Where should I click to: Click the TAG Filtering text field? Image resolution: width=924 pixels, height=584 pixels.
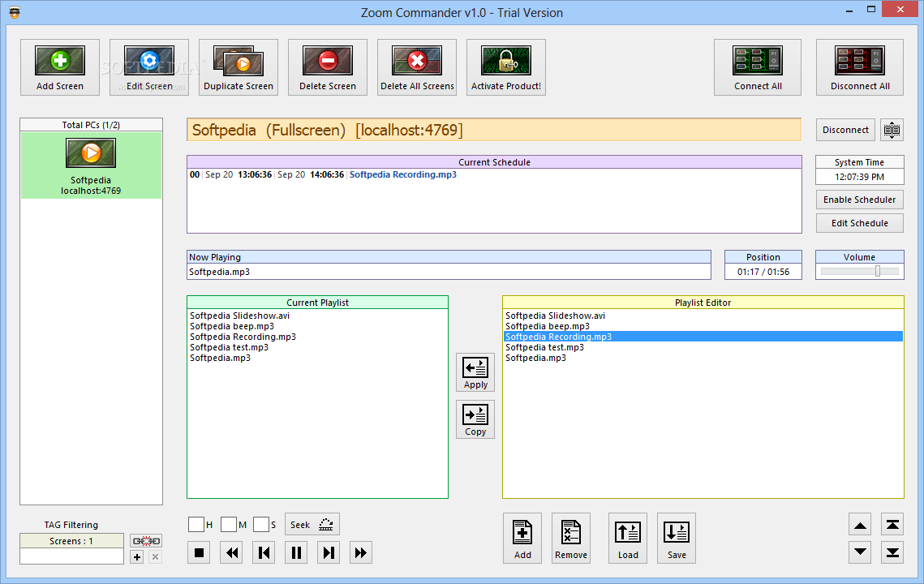[x=72, y=556]
